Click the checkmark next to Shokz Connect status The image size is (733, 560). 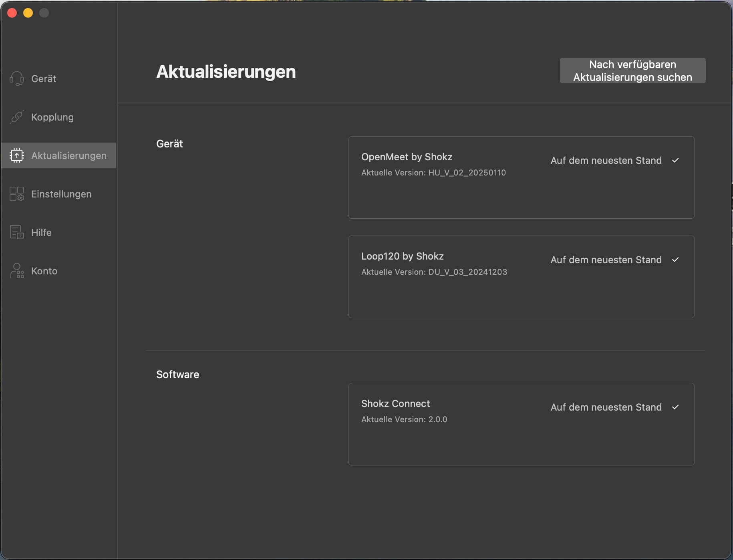pos(675,407)
